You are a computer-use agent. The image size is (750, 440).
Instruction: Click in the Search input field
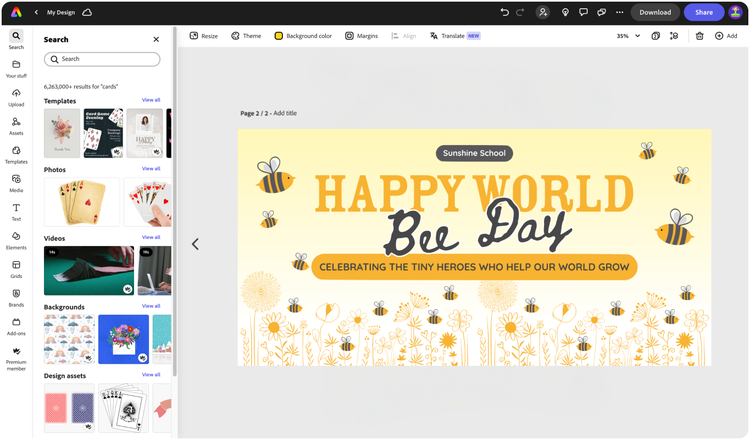102,59
